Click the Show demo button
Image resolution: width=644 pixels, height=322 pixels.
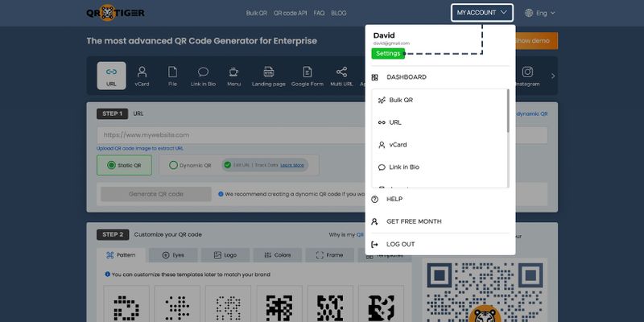(536, 41)
